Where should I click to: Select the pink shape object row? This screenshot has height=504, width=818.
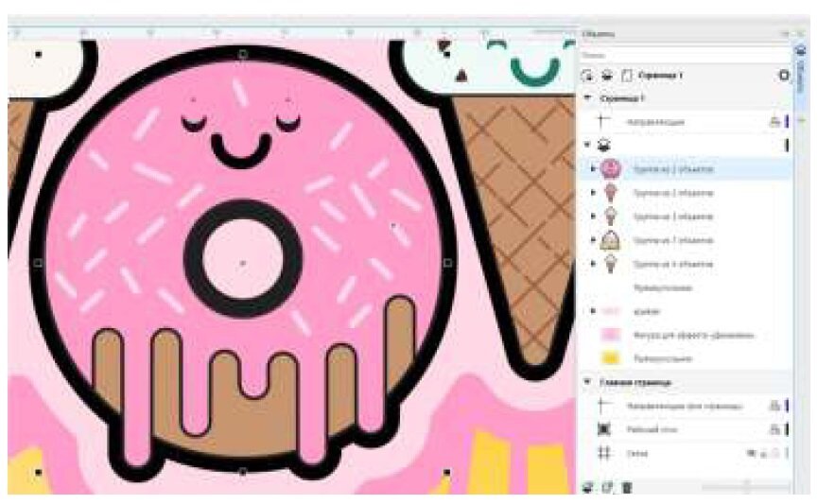(x=685, y=335)
